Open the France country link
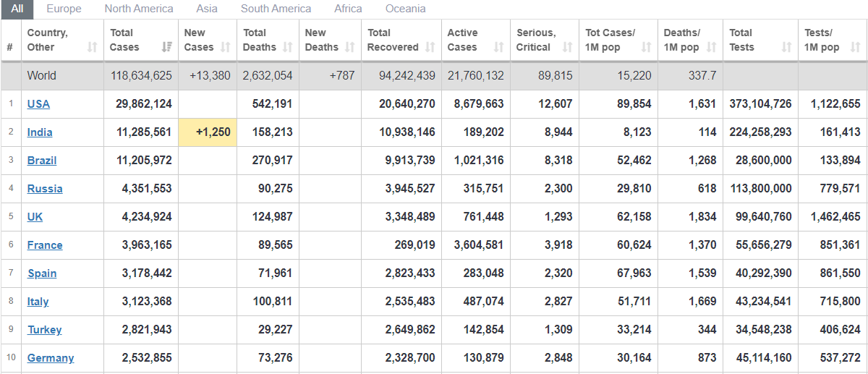Viewport: 868px width, 374px height. (x=45, y=245)
